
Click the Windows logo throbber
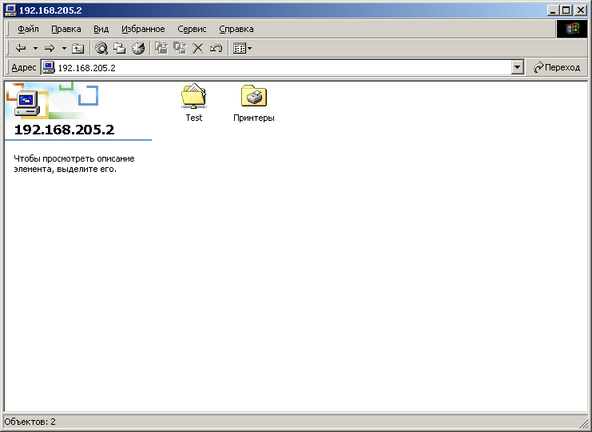click(572, 29)
